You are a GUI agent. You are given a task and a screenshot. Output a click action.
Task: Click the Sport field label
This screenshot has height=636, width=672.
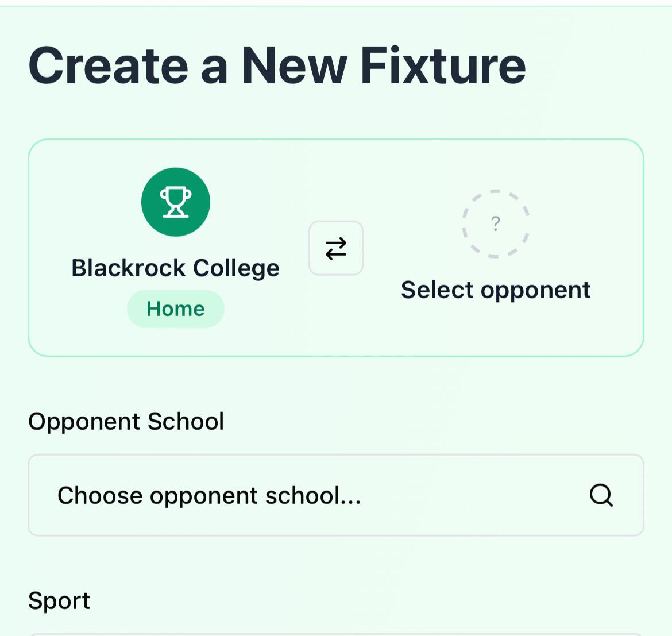coord(59,600)
